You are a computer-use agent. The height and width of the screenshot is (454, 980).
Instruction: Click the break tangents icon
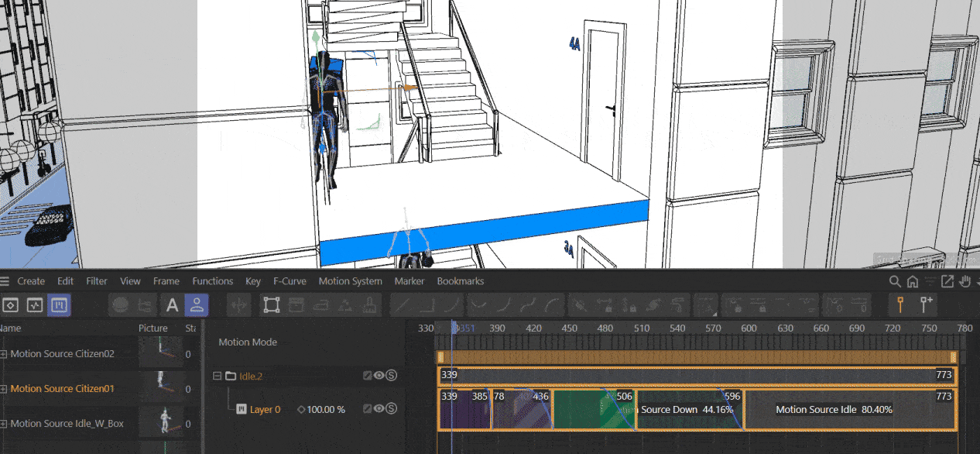click(x=579, y=305)
